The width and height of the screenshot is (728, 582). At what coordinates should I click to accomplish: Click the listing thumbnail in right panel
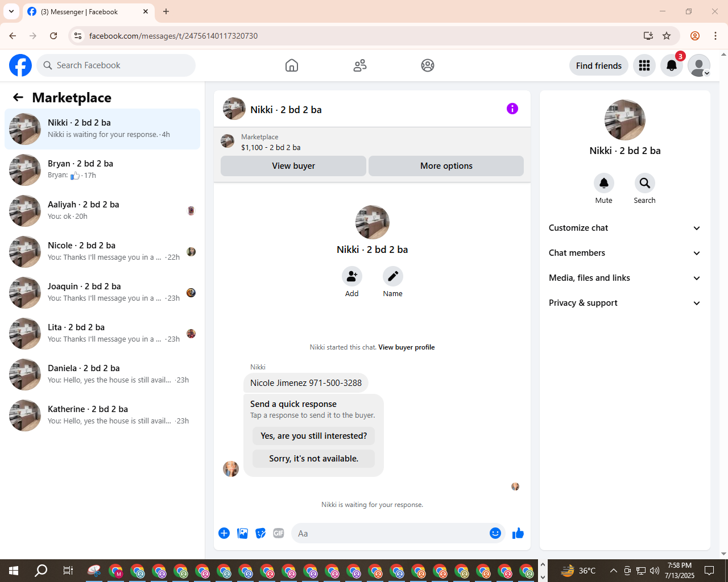[625, 120]
